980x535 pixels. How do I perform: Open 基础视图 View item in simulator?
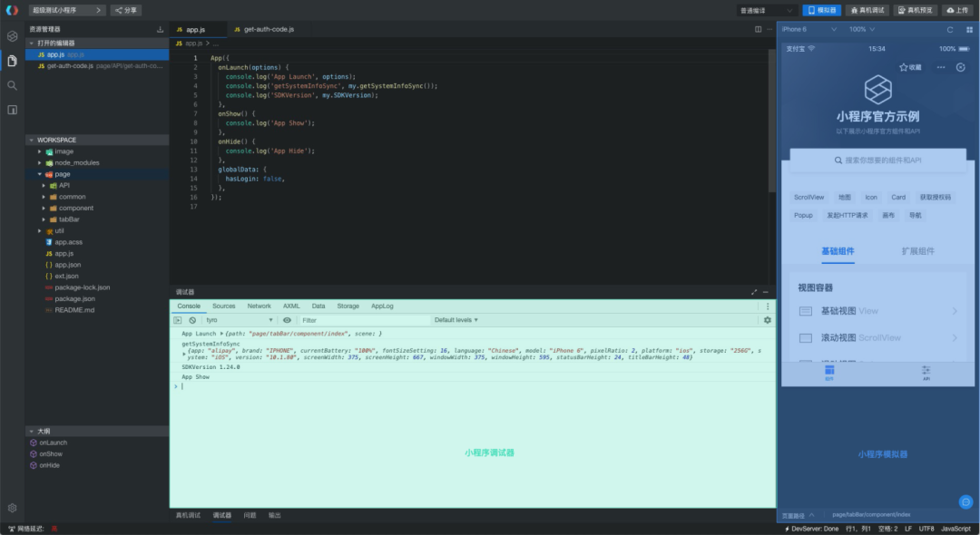point(878,311)
